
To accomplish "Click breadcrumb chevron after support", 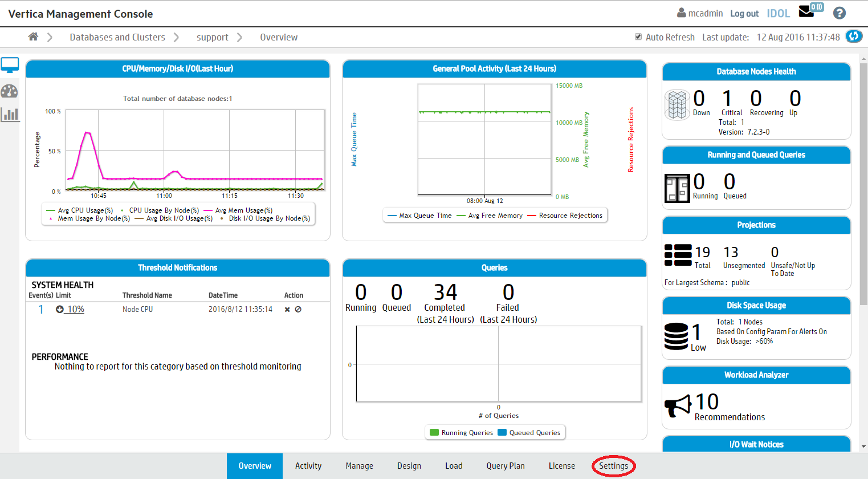I will click(239, 37).
